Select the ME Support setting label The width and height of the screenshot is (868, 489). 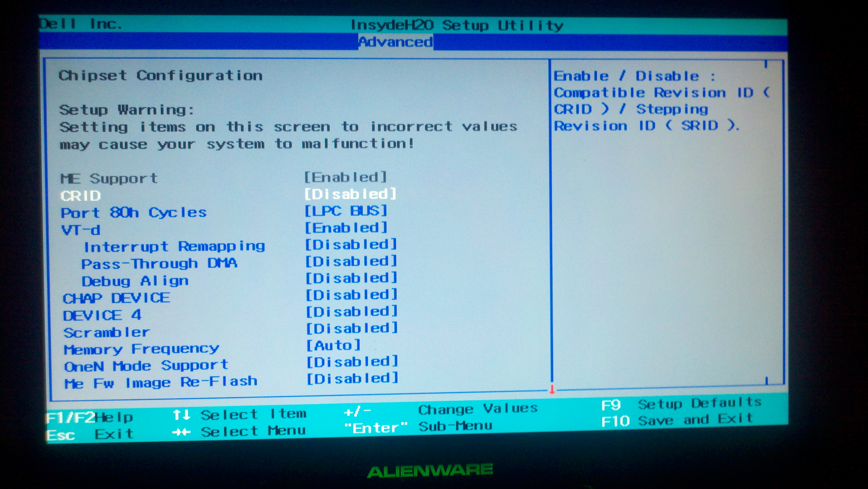coord(109,179)
